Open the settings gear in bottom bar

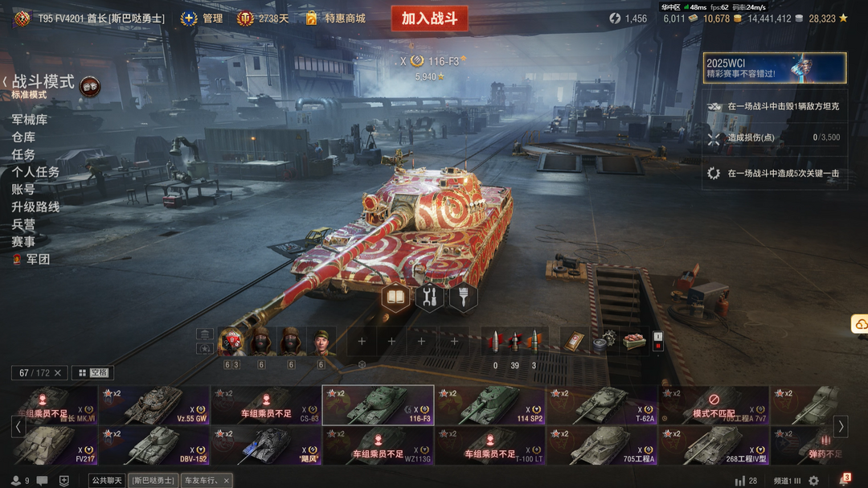tap(813, 480)
